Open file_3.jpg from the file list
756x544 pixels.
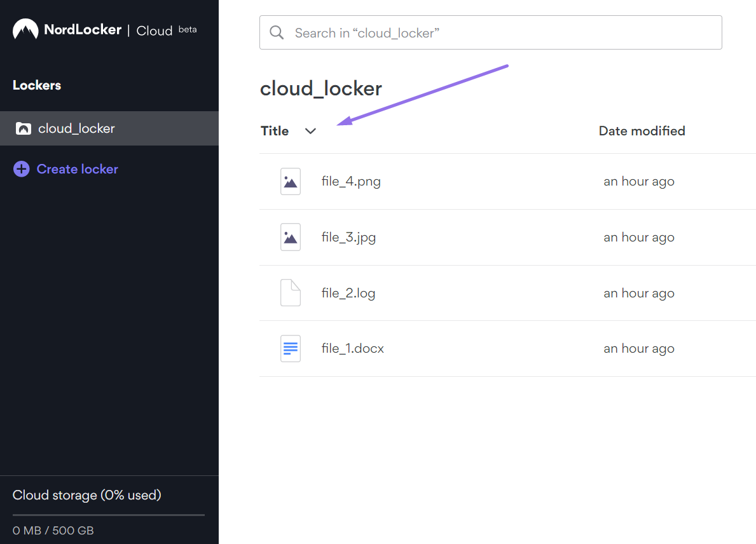pos(348,237)
